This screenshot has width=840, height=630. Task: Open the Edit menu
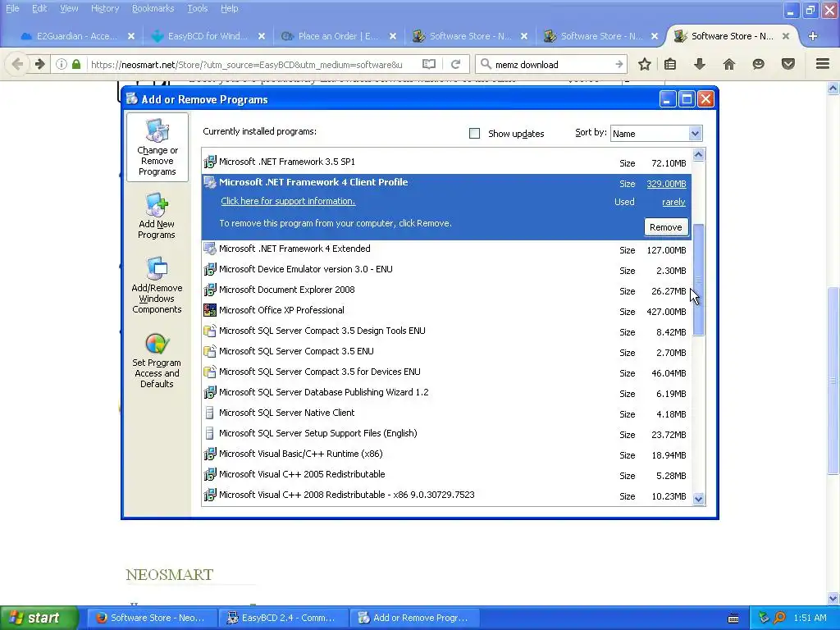39,8
